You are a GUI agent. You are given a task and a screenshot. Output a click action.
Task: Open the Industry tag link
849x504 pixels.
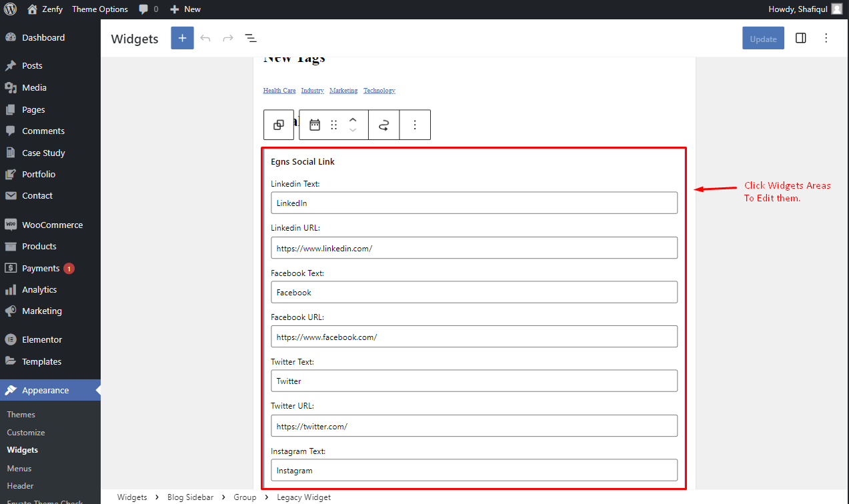point(312,91)
